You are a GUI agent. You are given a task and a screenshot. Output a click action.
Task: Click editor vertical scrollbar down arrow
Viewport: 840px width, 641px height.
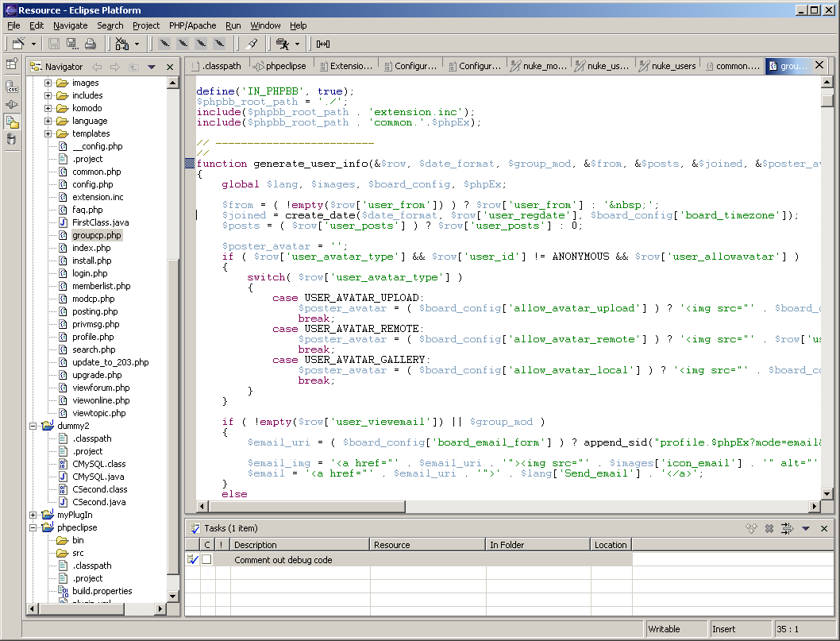827,493
